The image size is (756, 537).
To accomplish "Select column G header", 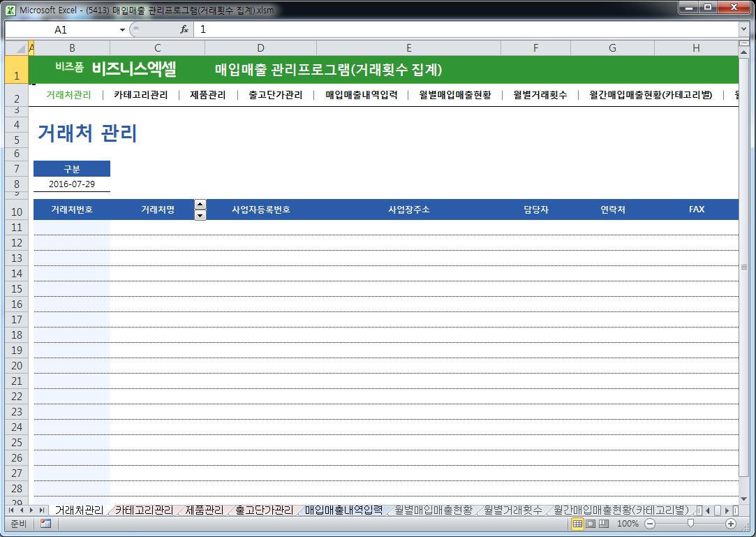I will point(612,47).
